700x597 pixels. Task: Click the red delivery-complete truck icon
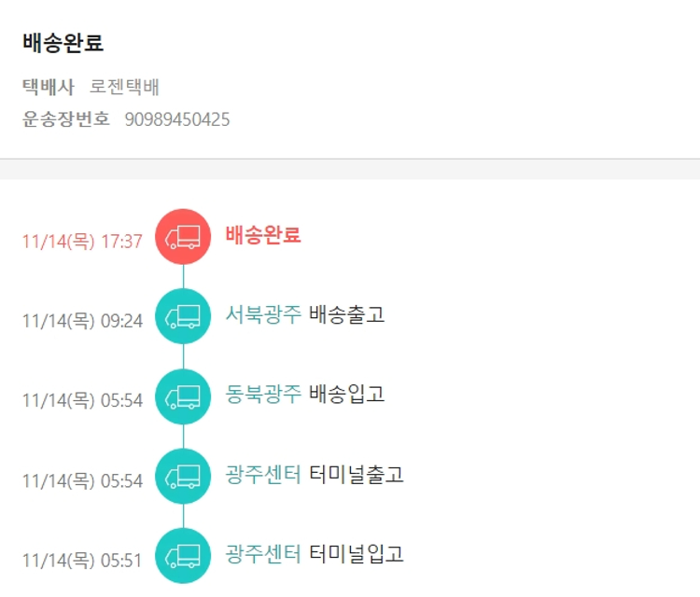click(183, 237)
